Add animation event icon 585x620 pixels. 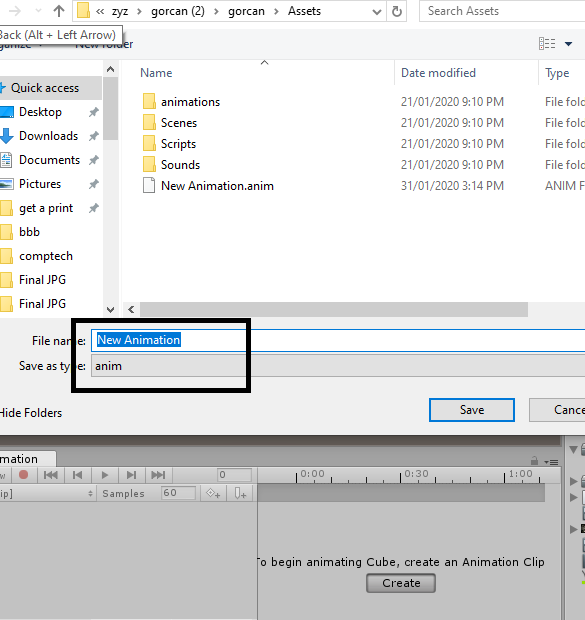(240, 493)
